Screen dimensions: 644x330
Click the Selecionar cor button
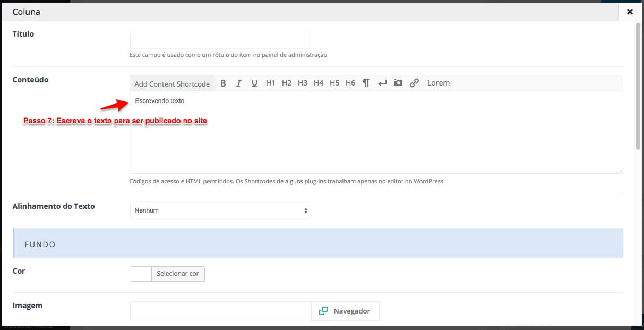(x=177, y=274)
